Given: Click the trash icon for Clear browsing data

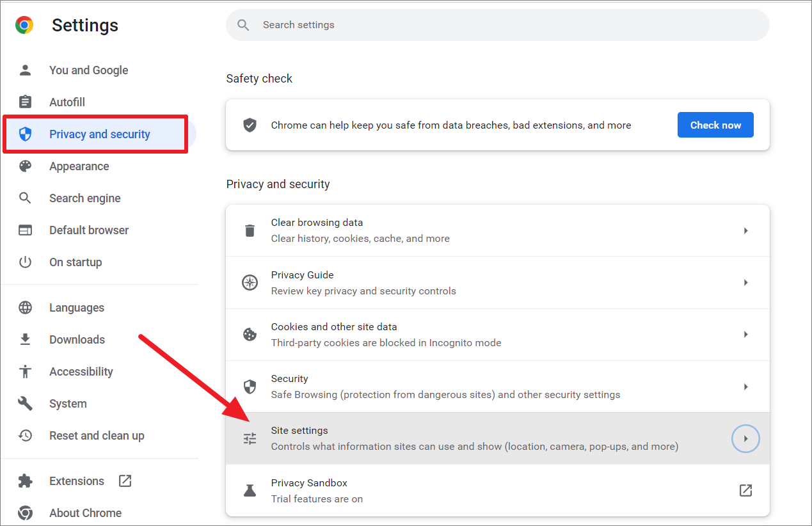Looking at the screenshot, I should (x=250, y=230).
